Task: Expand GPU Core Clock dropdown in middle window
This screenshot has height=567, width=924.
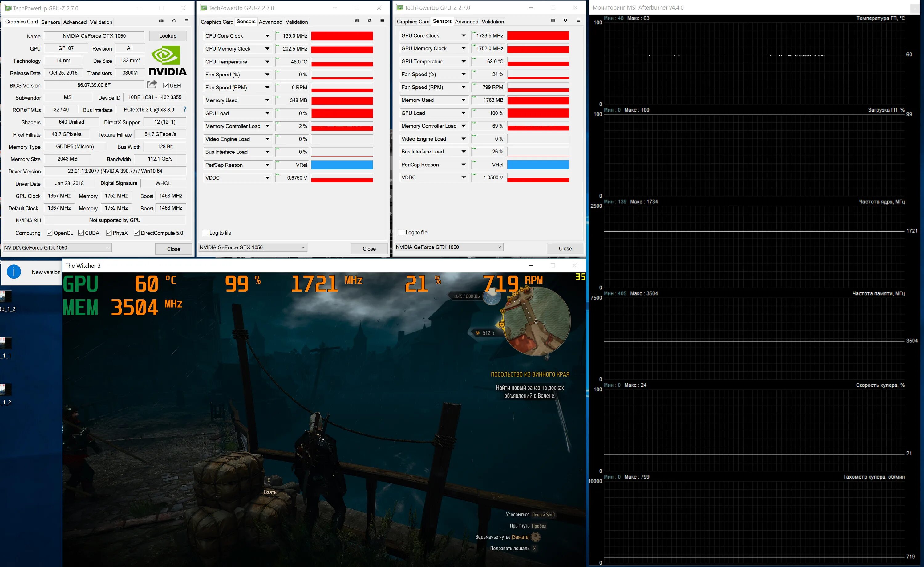Action: [x=267, y=36]
